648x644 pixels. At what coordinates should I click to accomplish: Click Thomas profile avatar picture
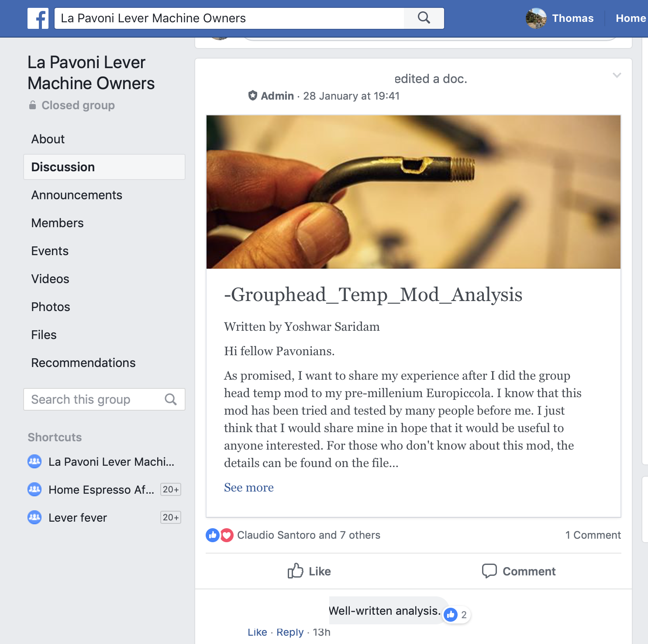click(536, 18)
